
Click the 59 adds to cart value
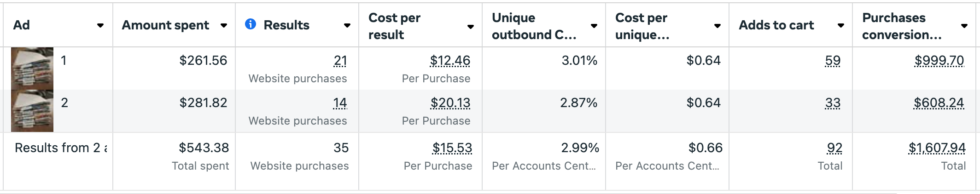pyautogui.click(x=833, y=60)
